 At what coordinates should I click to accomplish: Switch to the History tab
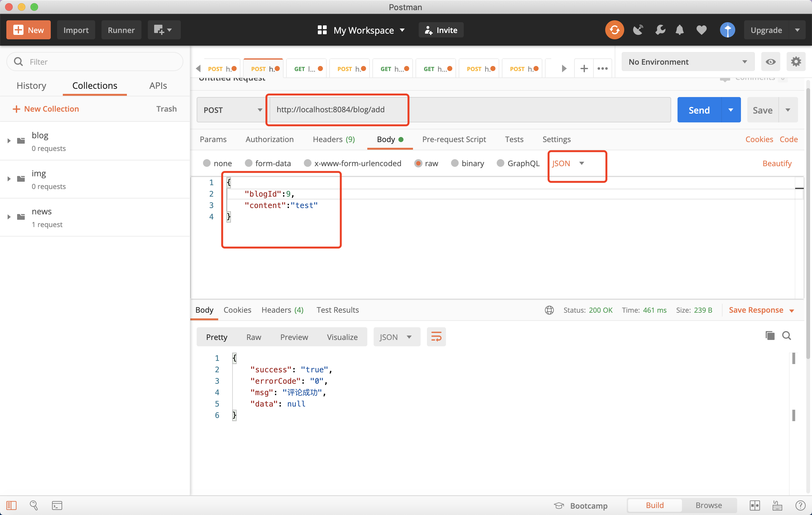pyautogui.click(x=31, y=86)
